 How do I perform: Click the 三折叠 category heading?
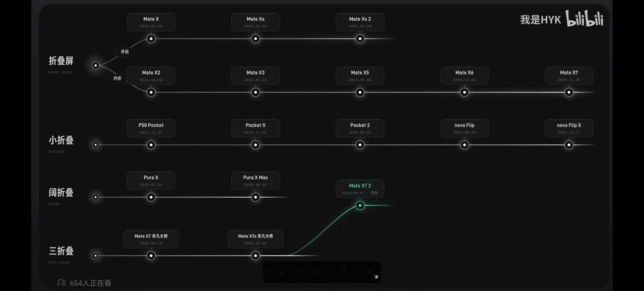pyautogui.click(x=61, y=251)
